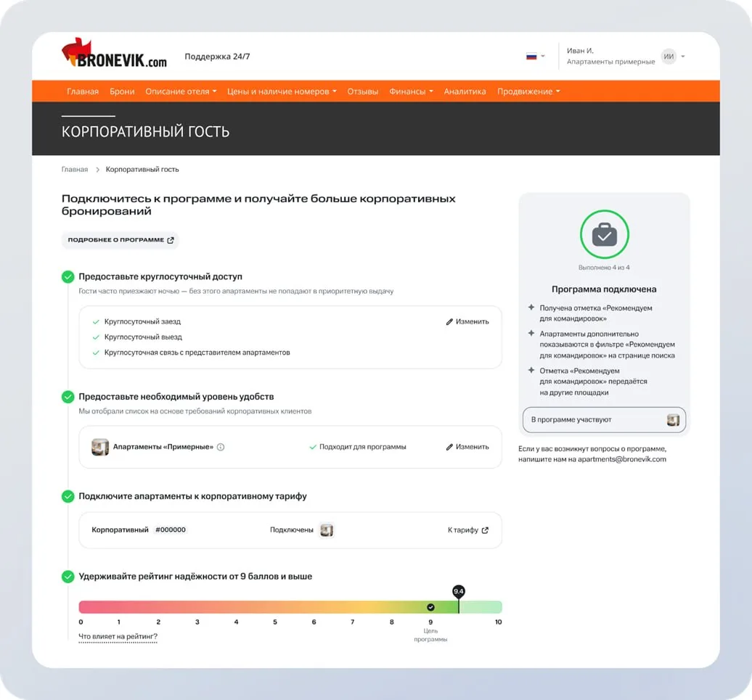This screenshot has width=752, height=700.
Task: Expand the Продвижение dropdown menu
Action: coord(528,91)
